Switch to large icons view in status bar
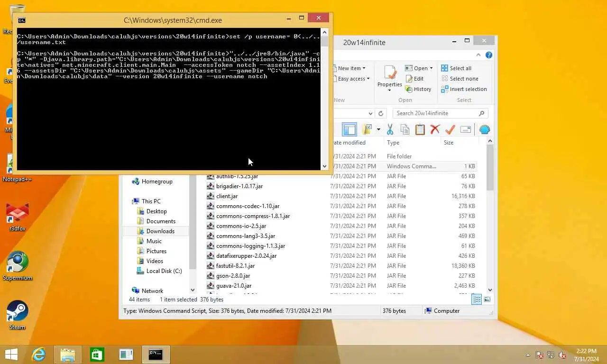Image resolution: width=607 pixels, height=364 pixels. coord(487,299)
